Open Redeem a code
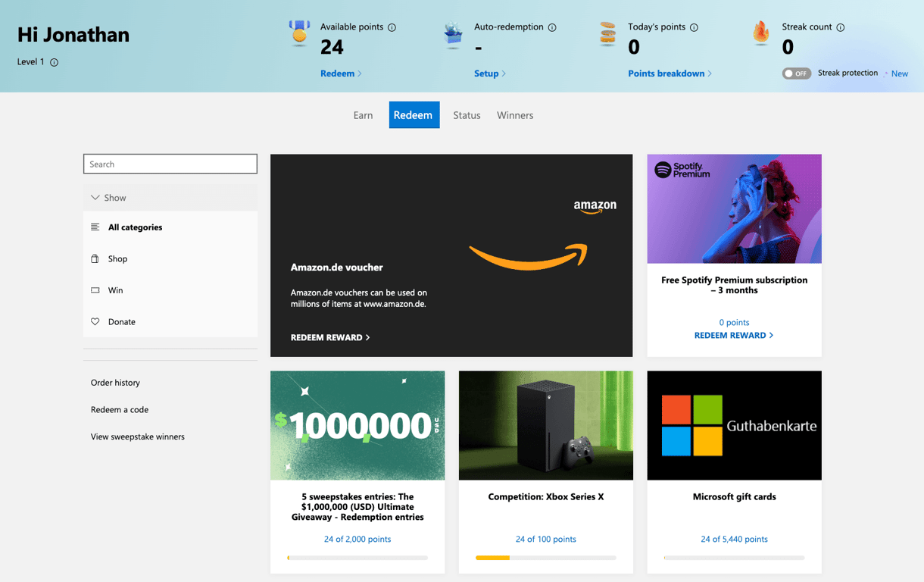This screenshot has width=924, height=582. [x=120, y=409]
